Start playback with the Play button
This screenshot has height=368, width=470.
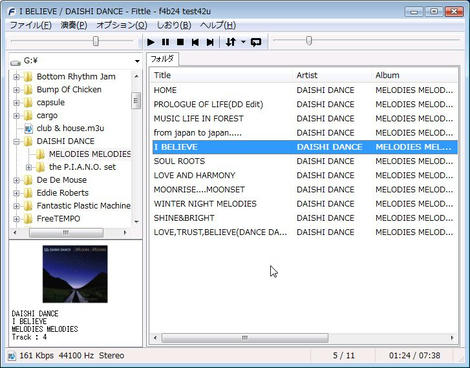(x=151, y=42)
